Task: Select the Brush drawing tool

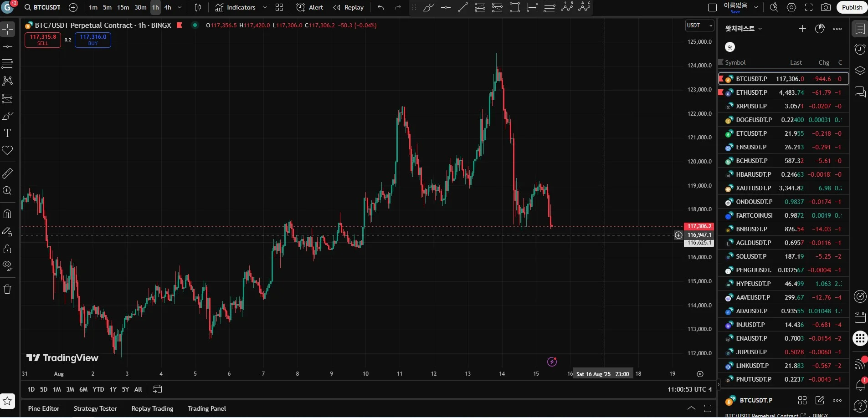Action: coord(8,116)
